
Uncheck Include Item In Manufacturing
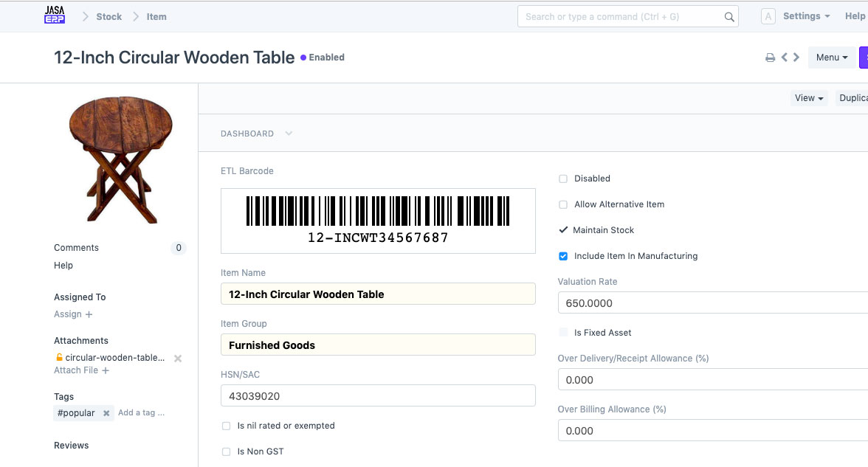click(563, 256)
